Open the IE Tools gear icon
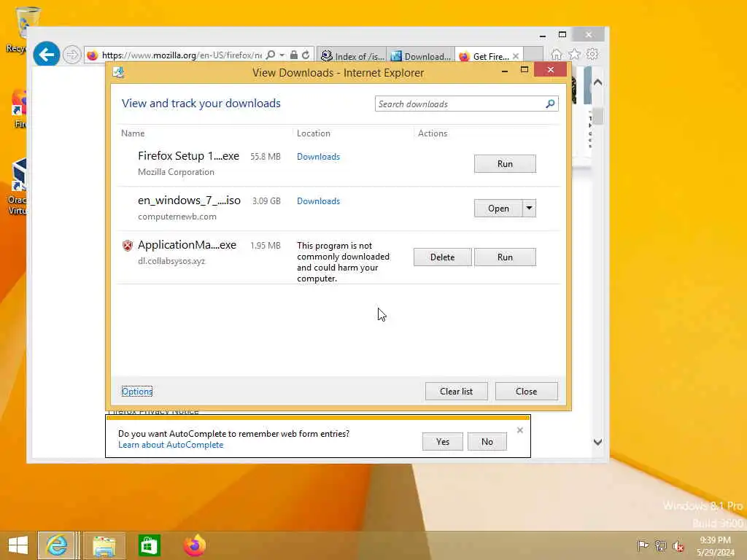The height and width of the screenshot is (560, 747). click(x=592, y=54)
